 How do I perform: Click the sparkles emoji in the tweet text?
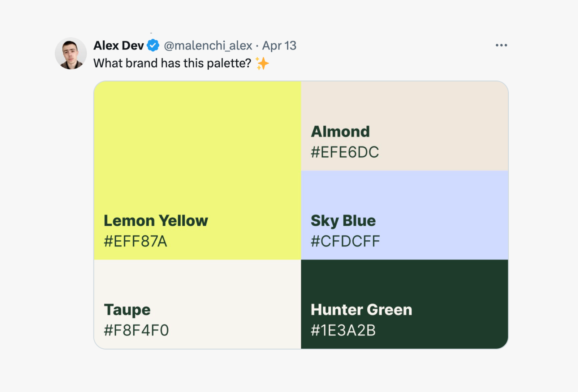pyautogui.click(x=262, y=62)
